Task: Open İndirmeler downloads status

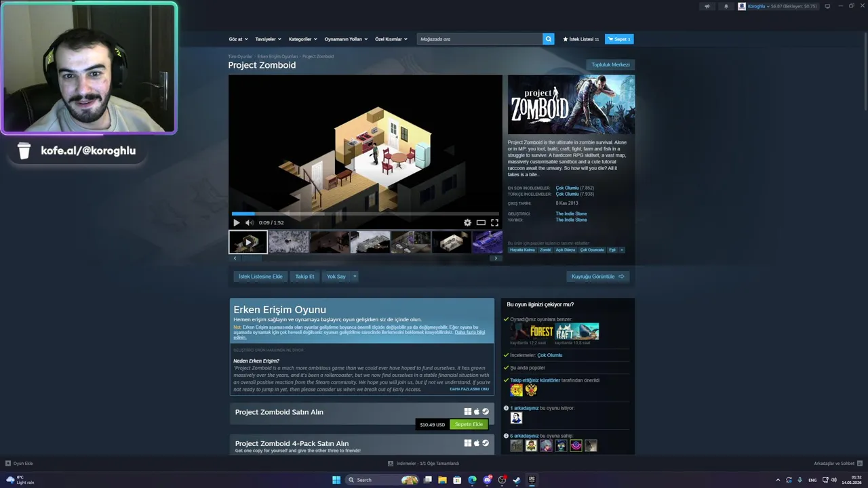Action: point(423,464)
